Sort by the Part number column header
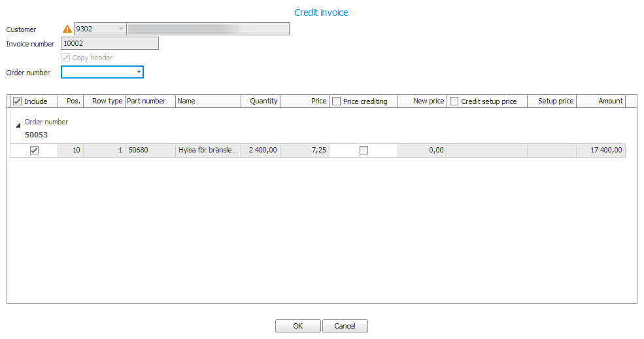 point(150,101)
